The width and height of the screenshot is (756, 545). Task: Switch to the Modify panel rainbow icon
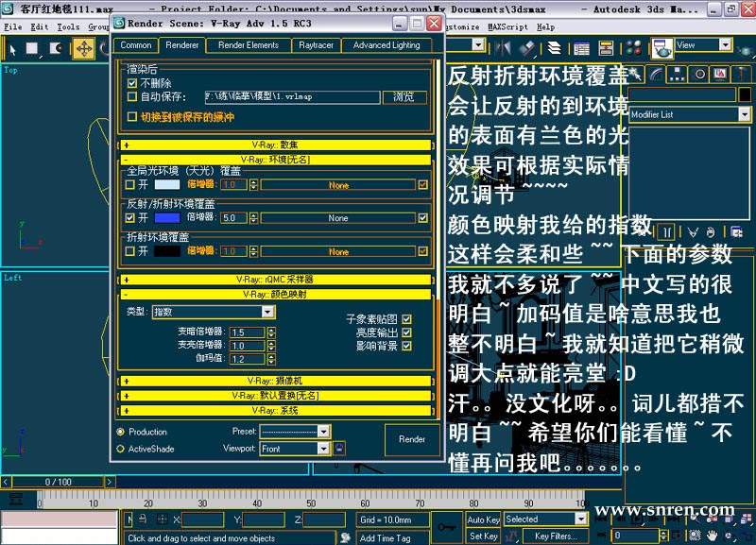(x=656, y=74)
